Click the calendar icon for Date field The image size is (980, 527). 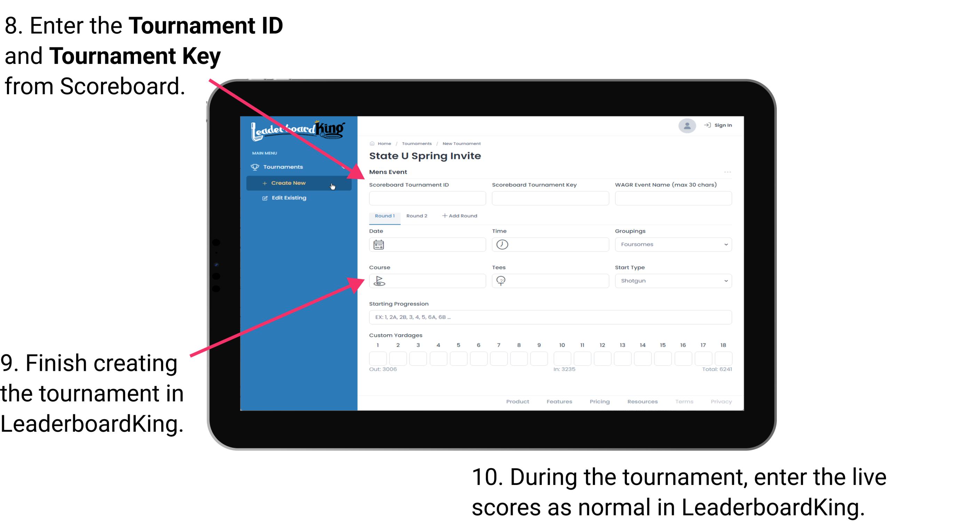coord(379,244)
